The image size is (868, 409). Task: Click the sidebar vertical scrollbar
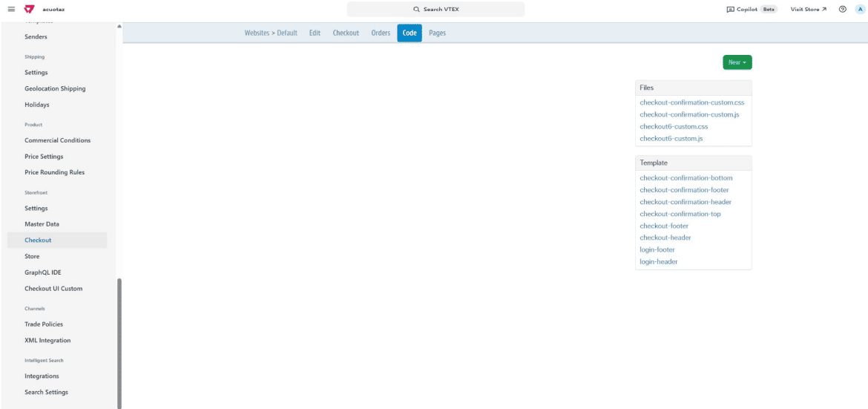coord(119,341)
